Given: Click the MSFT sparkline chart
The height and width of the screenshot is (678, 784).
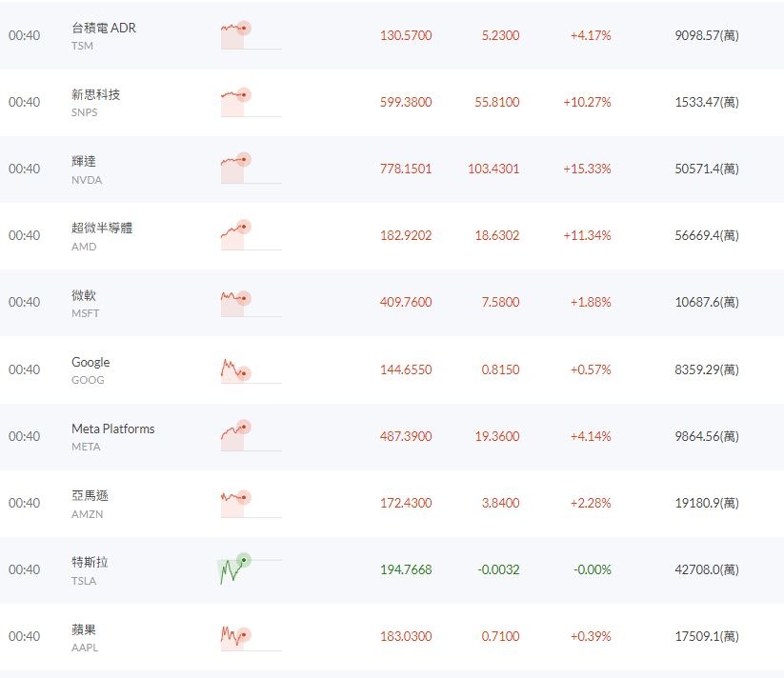Looking at the screenshot, I should [250, 302].
